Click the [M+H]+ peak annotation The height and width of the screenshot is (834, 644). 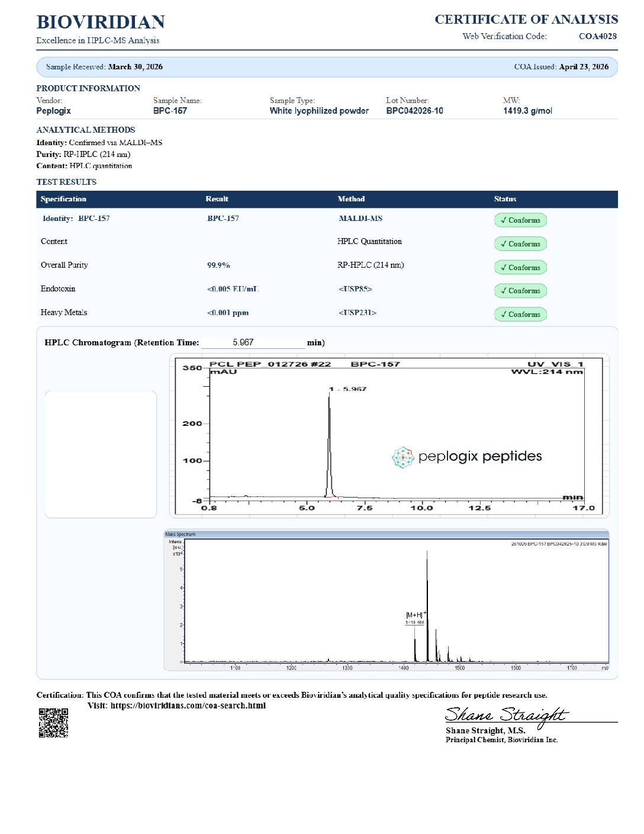pyautogui.click(x=416, y=615)
